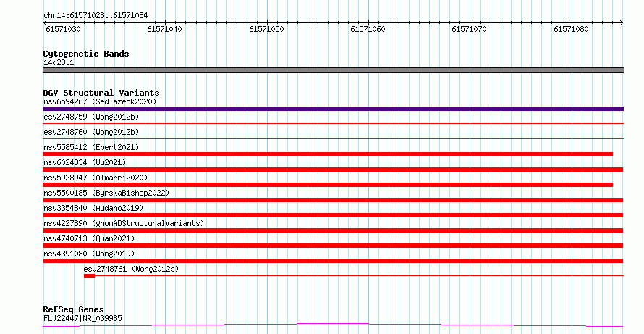The height and width of the screenshot is (334, 644).
Task: Open nsv4227890 (gnomADStructuralVariants) label
Action: [x=124, y=223]
